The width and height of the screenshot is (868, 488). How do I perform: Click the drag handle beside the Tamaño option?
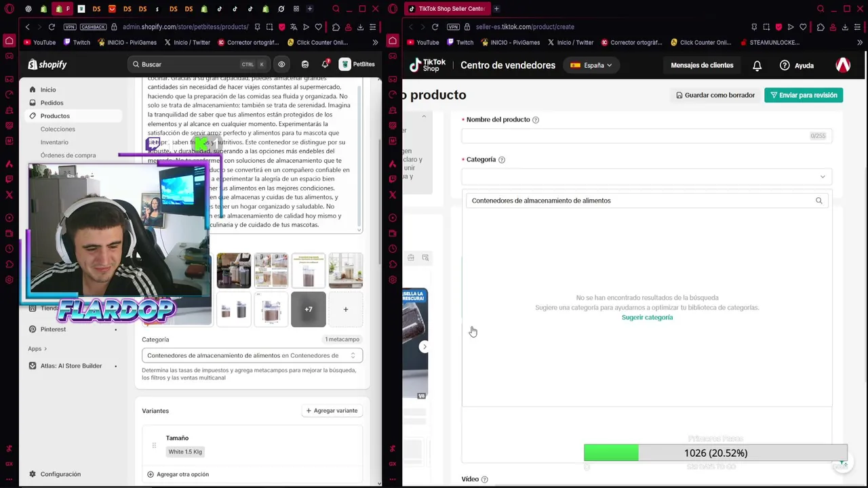click(x=154, y=445)
